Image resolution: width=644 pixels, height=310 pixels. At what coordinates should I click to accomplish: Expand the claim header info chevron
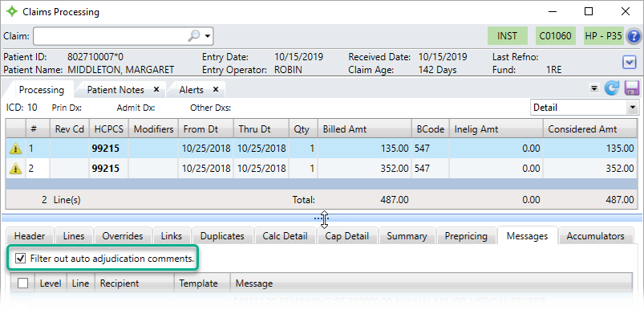(630, 63)
